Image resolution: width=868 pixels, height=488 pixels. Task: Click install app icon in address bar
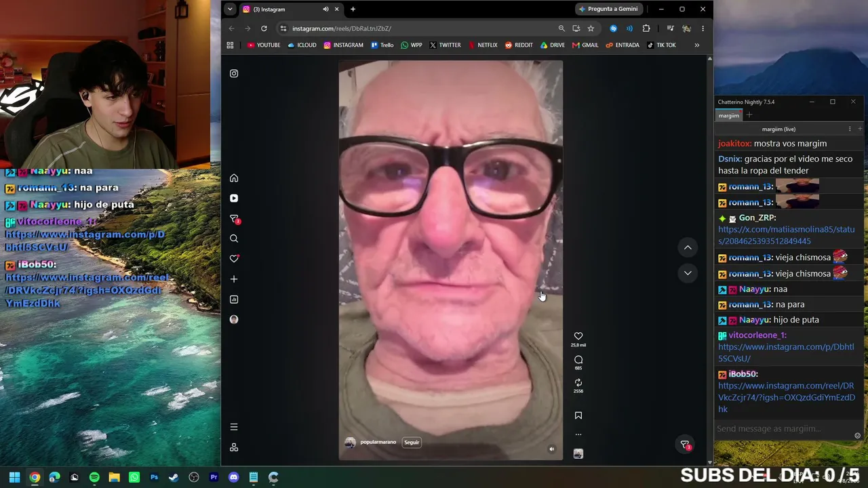[576, 28]
